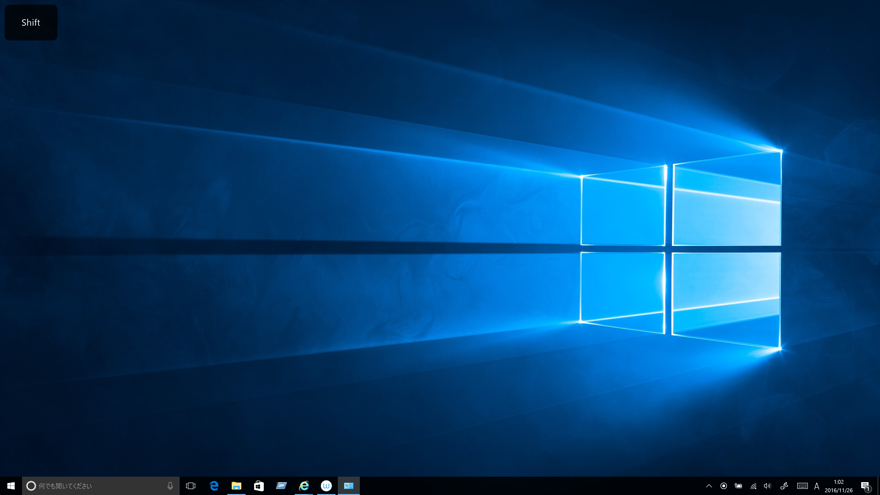
Task: Open the volume speaker control
Action: click(x=768, y=486)
